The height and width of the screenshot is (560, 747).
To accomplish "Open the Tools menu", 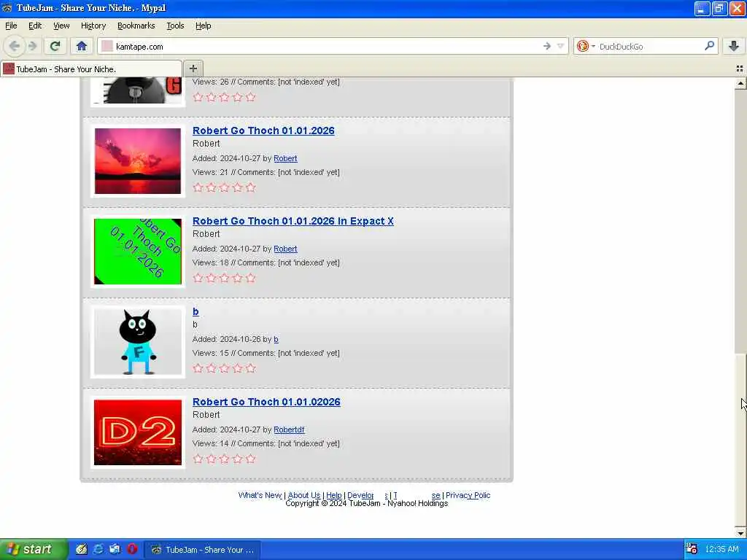I will pos(175,26).
